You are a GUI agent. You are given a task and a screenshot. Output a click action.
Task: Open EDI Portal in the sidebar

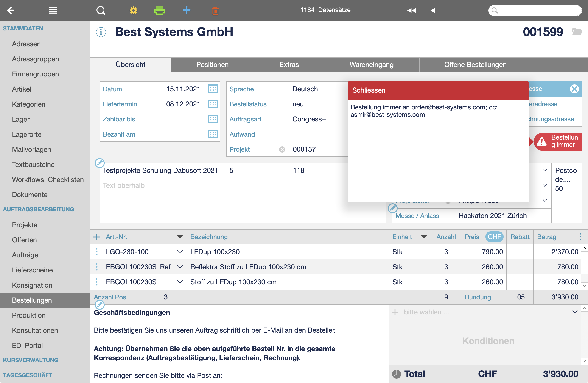(27, 346)
